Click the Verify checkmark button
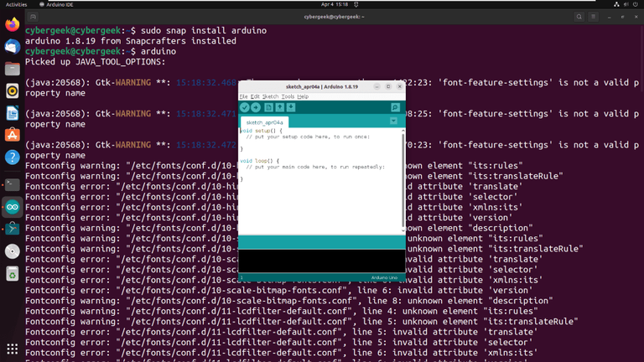 245,107
